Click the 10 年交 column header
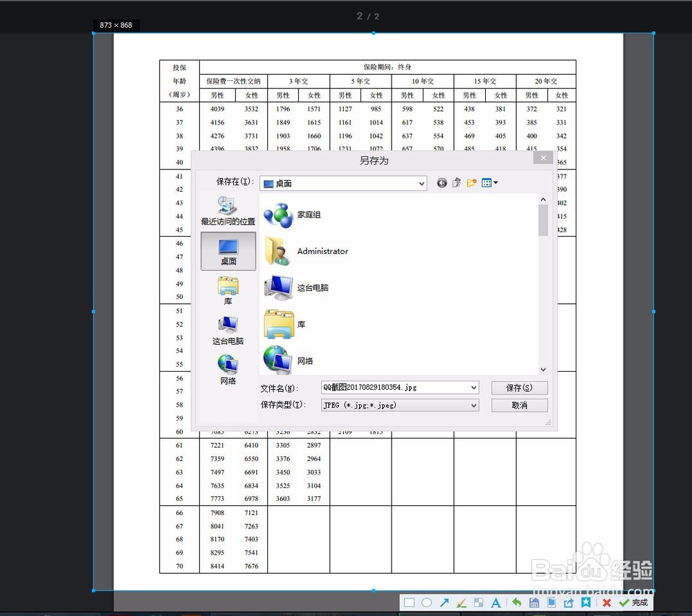 pyautogui.click(x=423, y=81)
